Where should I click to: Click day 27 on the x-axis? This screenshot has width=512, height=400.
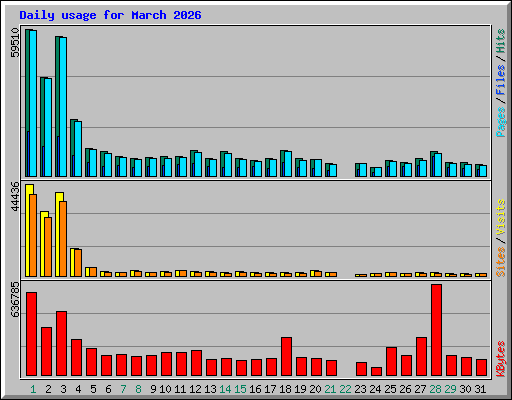click(420, 389)
